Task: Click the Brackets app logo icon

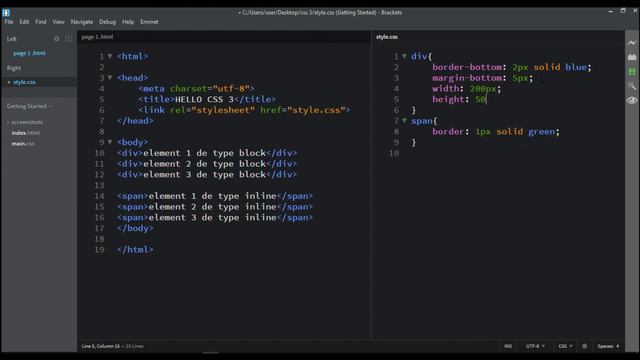Action: click(6, 12)
